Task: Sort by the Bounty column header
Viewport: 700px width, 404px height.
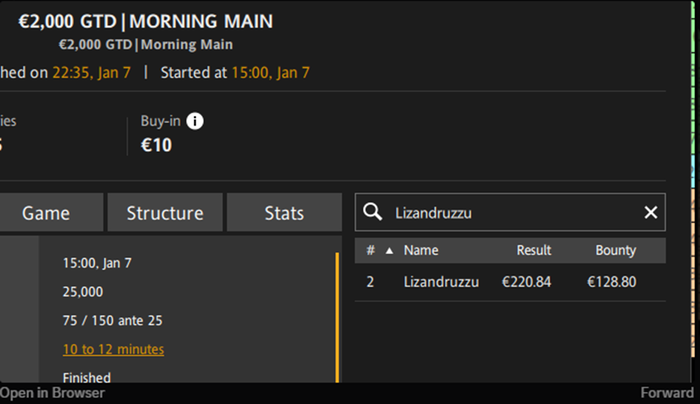Action: click(616, 251)
